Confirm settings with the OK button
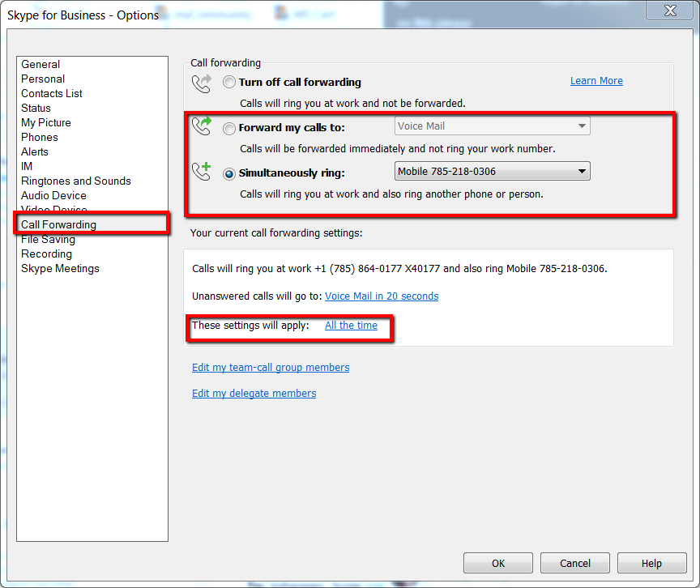The width and height of the screenshot is (700, 588). [497, 563]
